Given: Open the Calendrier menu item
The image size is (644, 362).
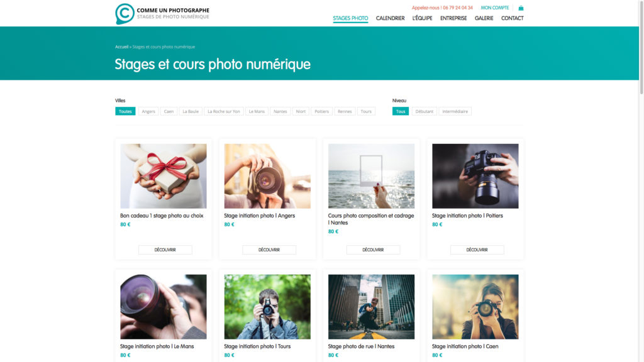Looking at the screenshot, I should coord(390,18).
